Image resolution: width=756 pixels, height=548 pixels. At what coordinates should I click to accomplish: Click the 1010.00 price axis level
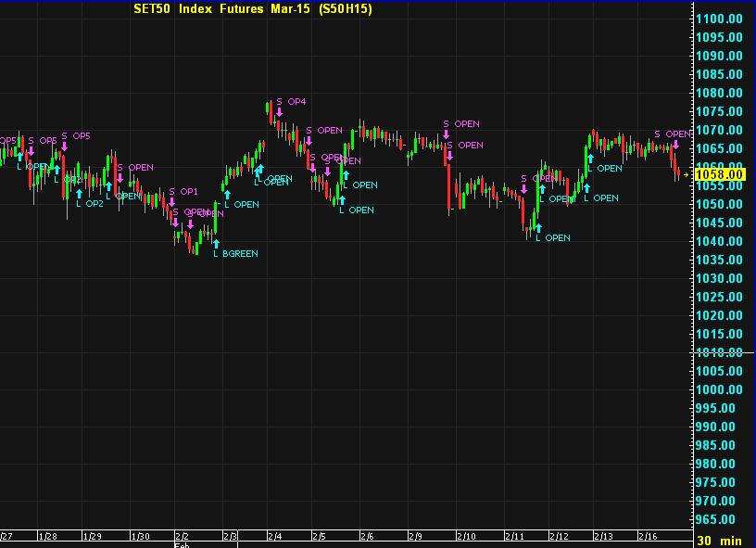(x=720, y=352)
